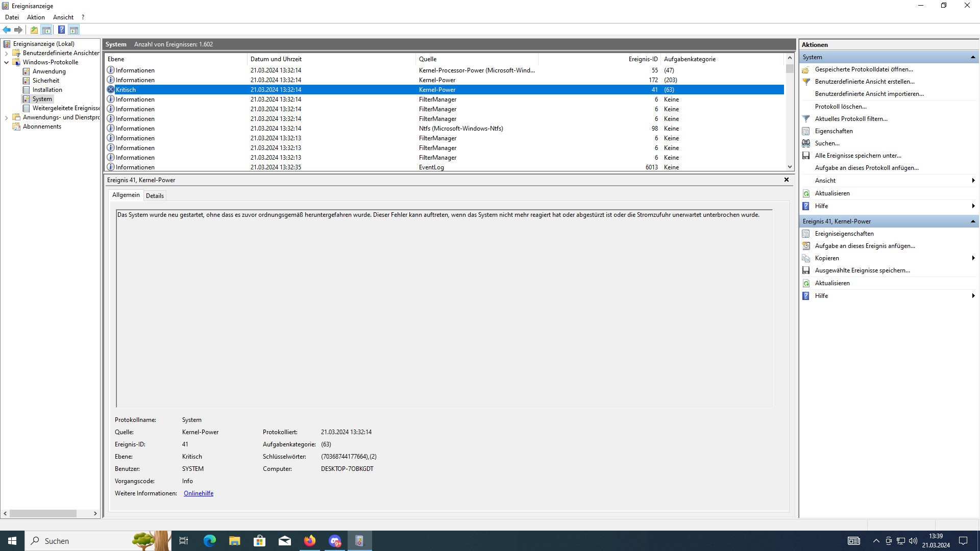Click the floppy icon for Alle Ereignisse speichern
Image resolution: width=980 pixels, height=551 pixels.
[806, 156]
